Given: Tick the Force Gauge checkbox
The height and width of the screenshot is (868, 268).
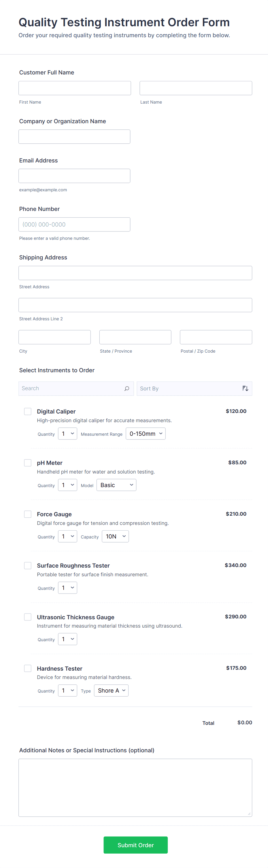Looking at the screenshot, I should click(28, 514).
